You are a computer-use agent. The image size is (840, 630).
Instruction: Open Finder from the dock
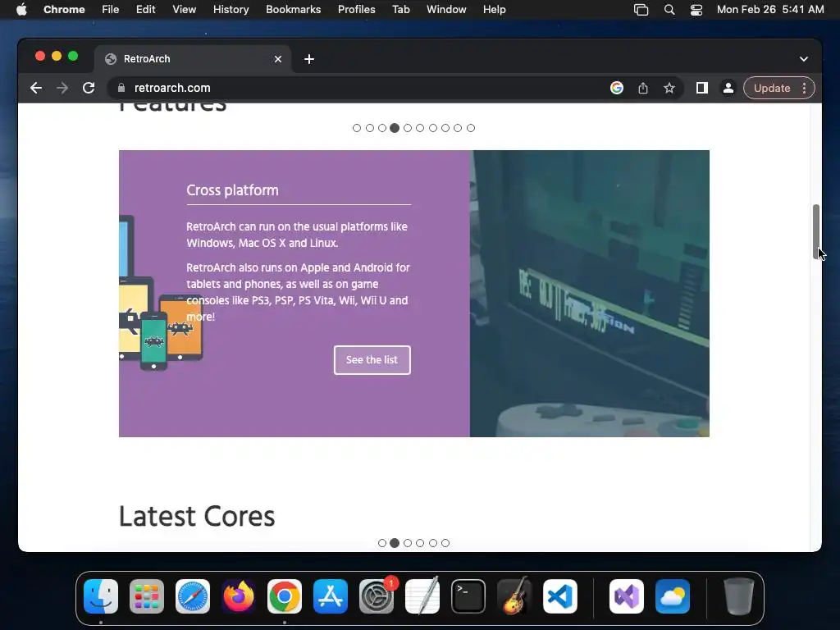[x=101, y=596]
